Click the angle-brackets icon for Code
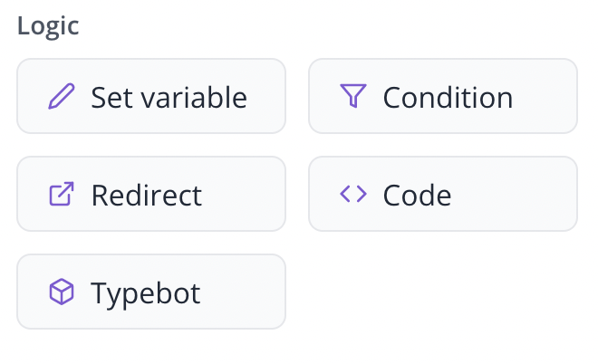598x364 pixels. tap(352, 194)
